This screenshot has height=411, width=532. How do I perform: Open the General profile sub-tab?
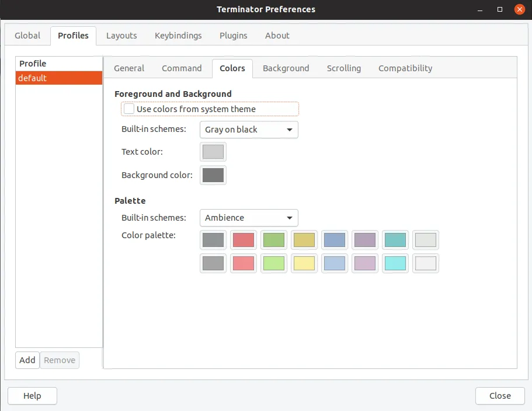[129, 68]
